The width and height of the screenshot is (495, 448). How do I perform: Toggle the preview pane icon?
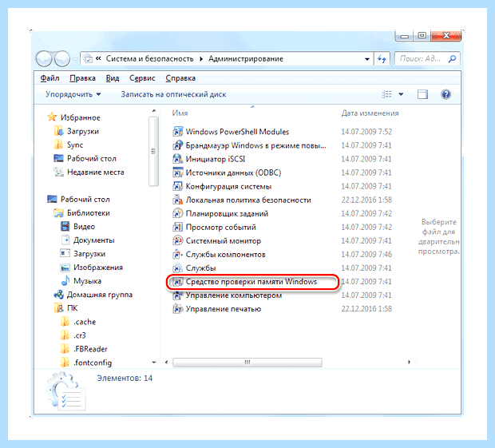pyautogui.click(x=422, y=94)
